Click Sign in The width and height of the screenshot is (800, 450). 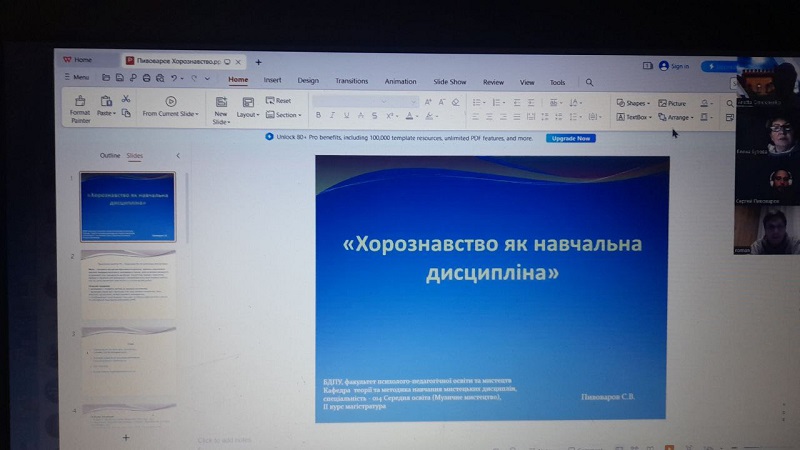[674, 66]
